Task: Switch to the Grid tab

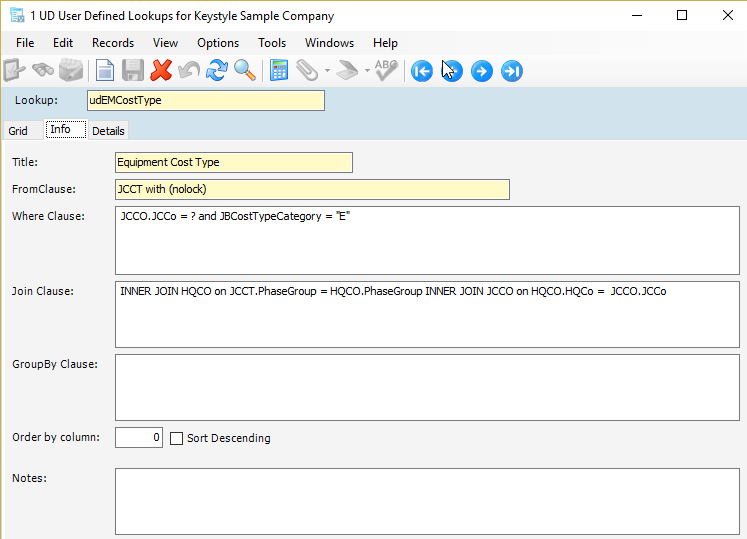Action: [x=18, y=131]
